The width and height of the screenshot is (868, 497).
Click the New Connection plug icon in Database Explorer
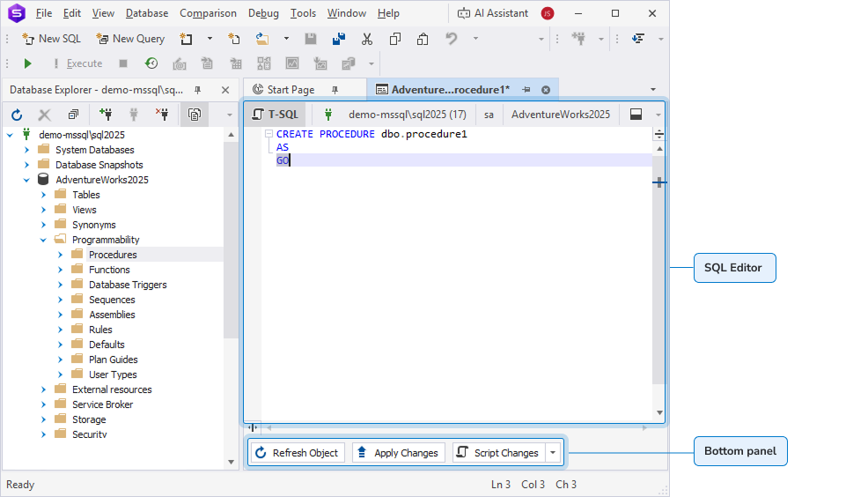[x=105, y=115]
